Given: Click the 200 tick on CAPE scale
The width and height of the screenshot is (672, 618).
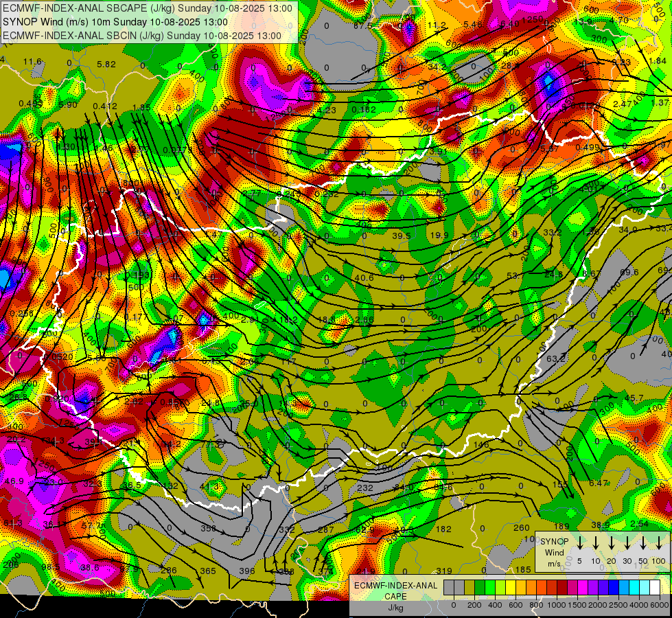Looking at the screenshot, I should [474, 605].
